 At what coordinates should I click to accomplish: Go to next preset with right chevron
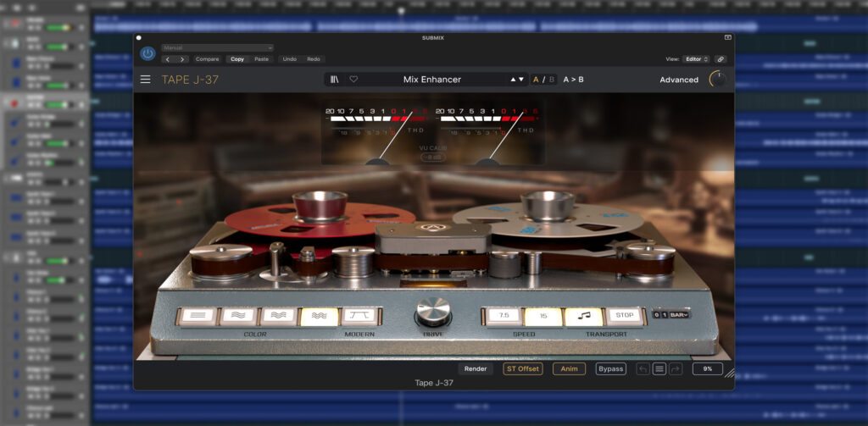tap(182, 59)
